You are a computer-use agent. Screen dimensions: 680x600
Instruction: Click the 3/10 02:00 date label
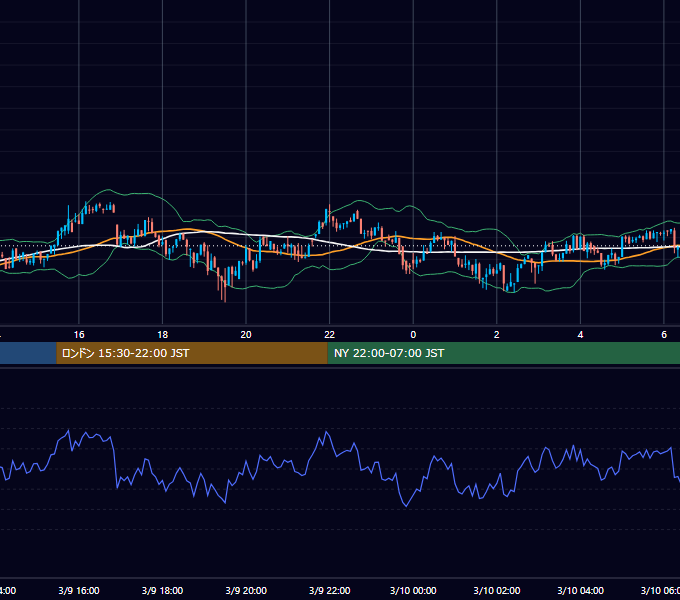pos(497,590)
